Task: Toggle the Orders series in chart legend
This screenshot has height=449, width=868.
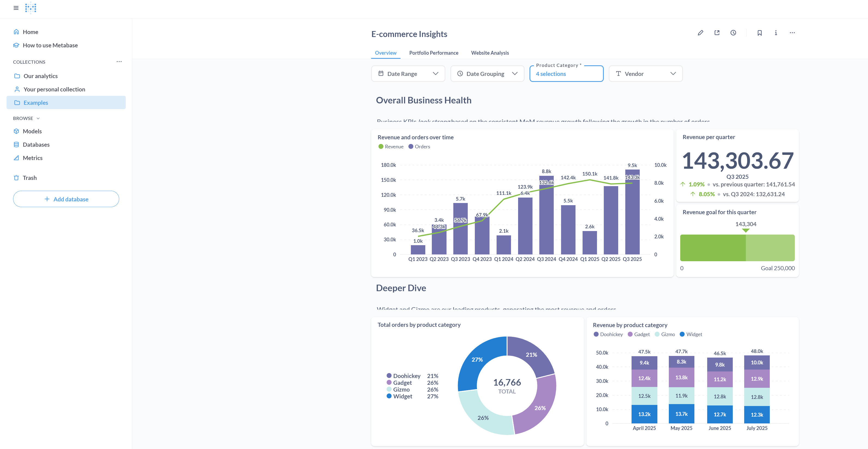Action: (419, 146)
